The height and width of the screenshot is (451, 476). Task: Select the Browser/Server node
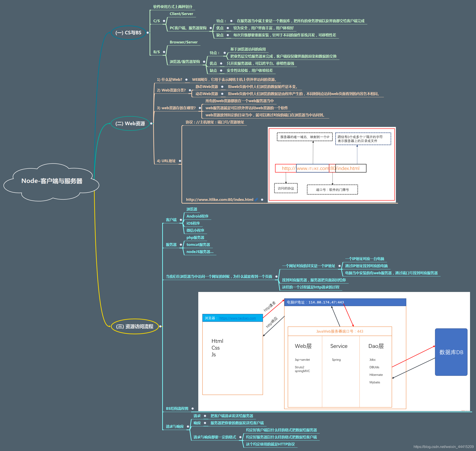click(x=183, y=42)
